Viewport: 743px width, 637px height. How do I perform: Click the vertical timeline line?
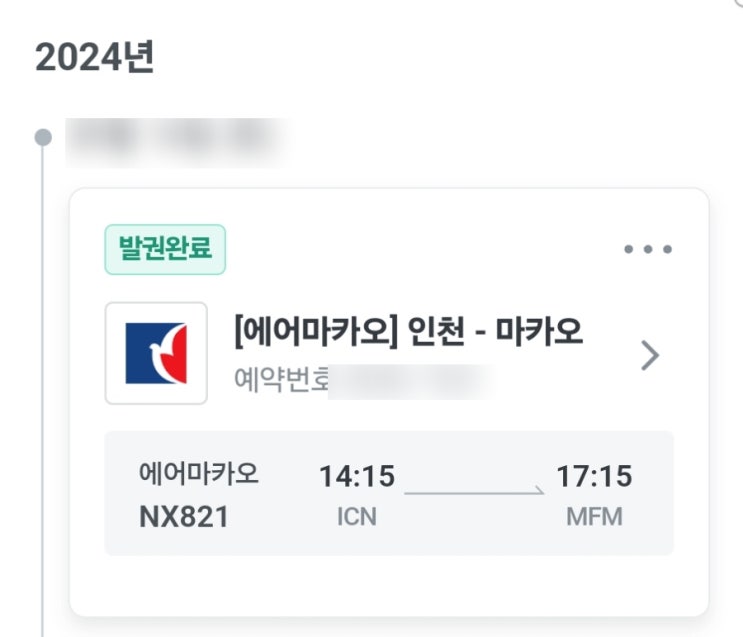point(42,400)
